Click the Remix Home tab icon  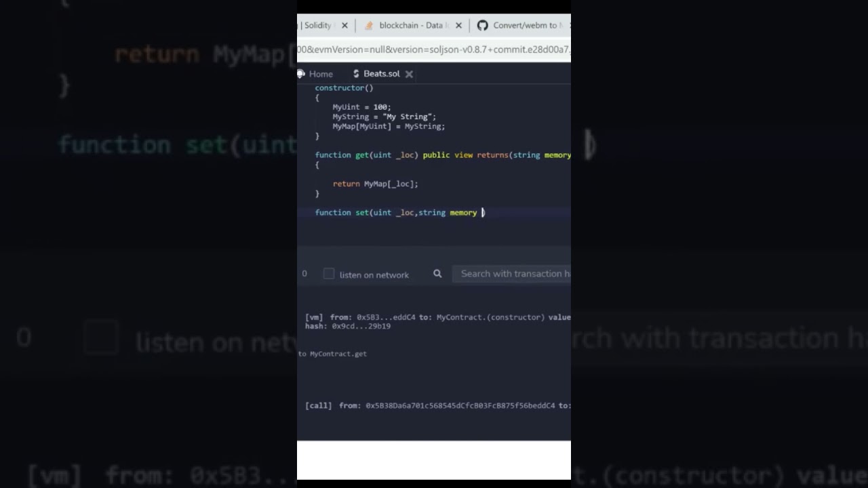[x=300, y=74]
